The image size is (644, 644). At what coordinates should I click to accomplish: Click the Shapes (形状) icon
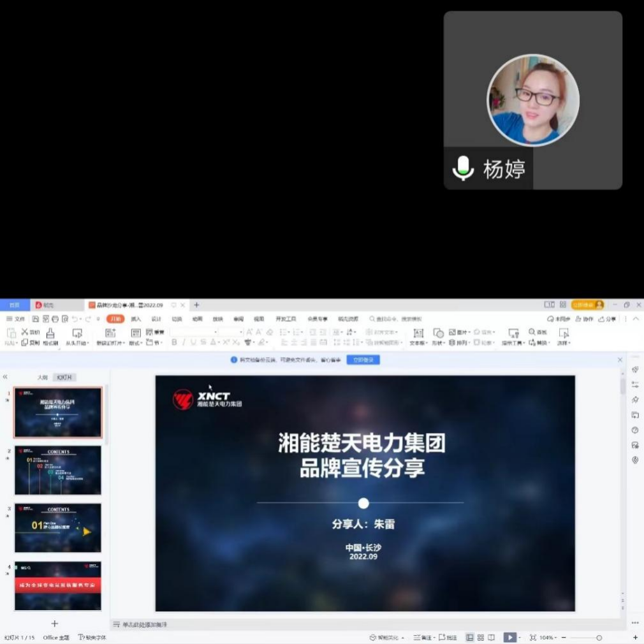pos(438,333)
